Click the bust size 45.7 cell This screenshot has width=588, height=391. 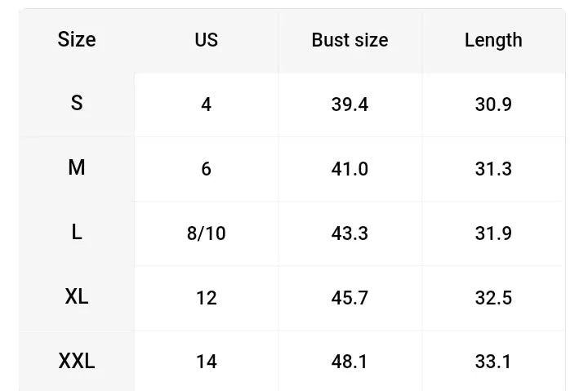point(350,298)
